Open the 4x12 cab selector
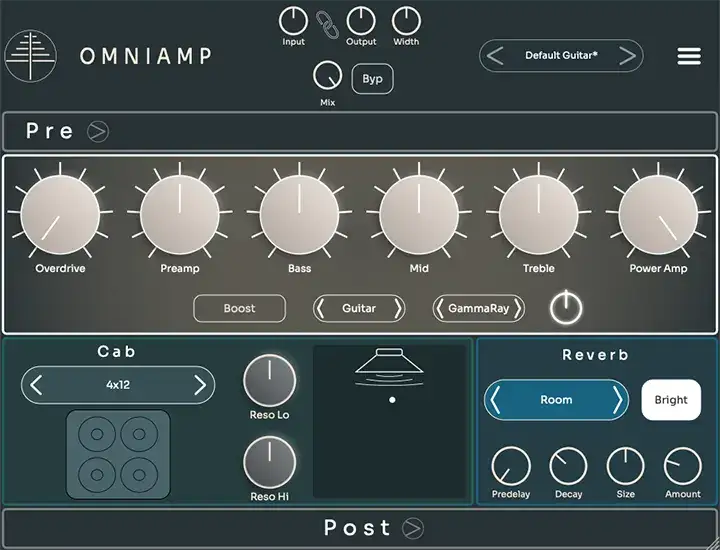The image size is (720, 550). [118, 385]
